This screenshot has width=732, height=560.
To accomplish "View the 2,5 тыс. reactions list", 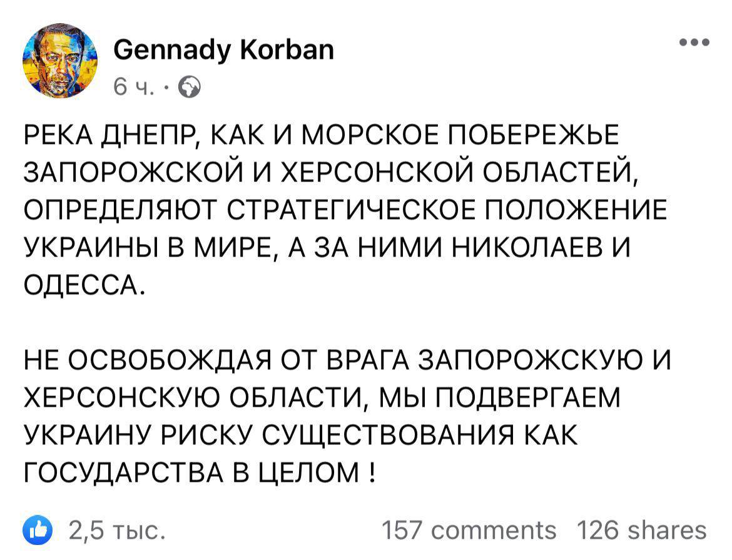I will coord(117,530).
